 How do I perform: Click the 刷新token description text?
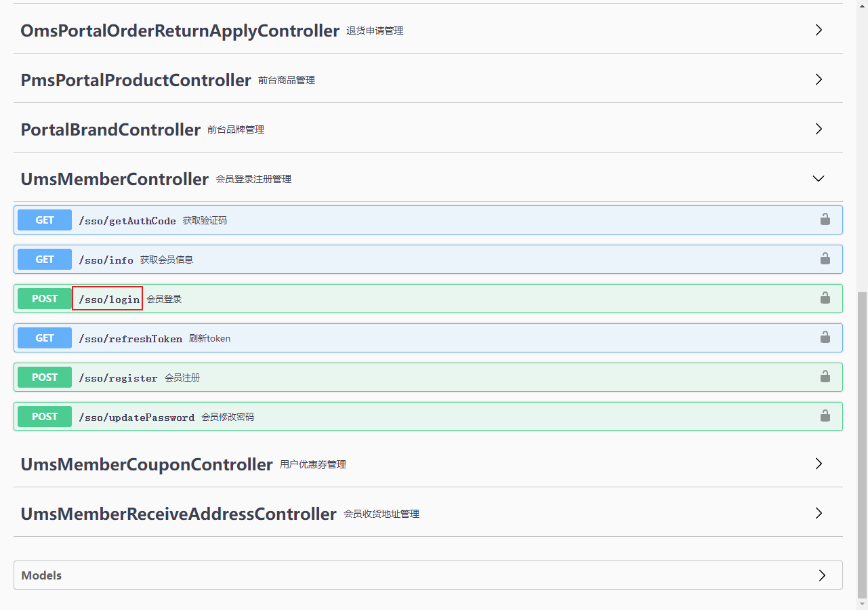pos(210,338)
